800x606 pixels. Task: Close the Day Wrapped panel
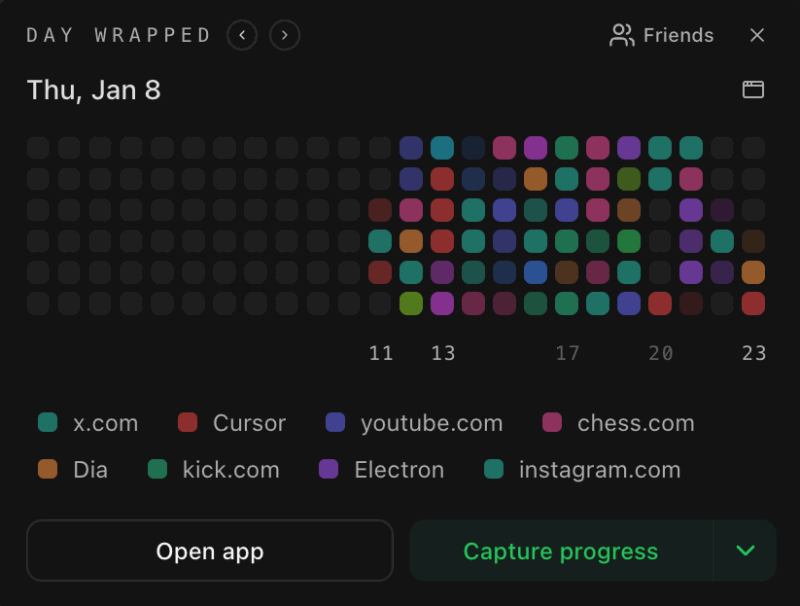pos(757,36)
